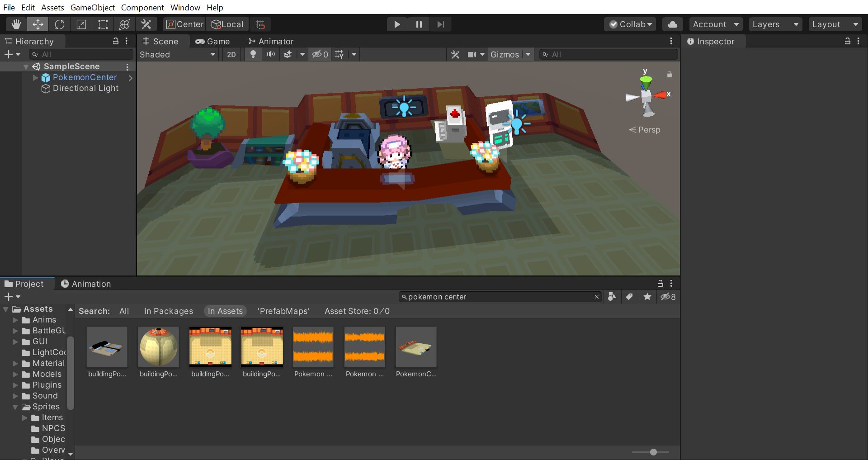Search by label filter icon
The height and width of the screenshot is (460, 868).
[629, 297]
